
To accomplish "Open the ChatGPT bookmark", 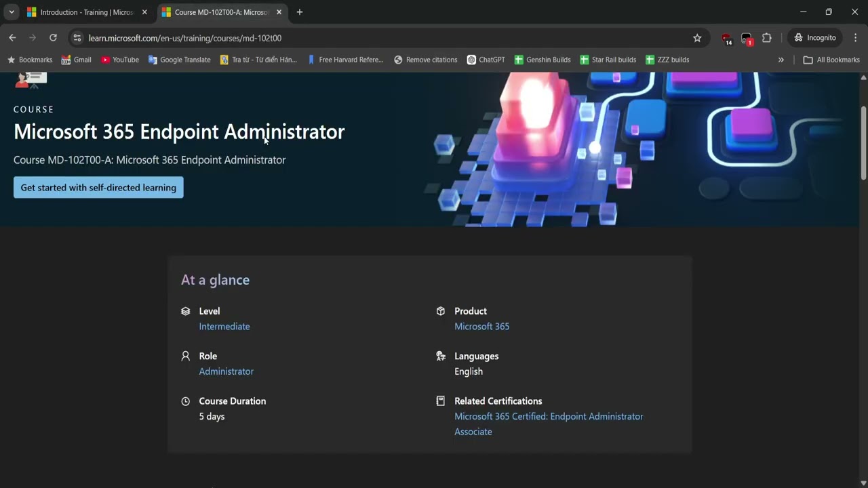I will pyautogui.click(x=486, y=60).
